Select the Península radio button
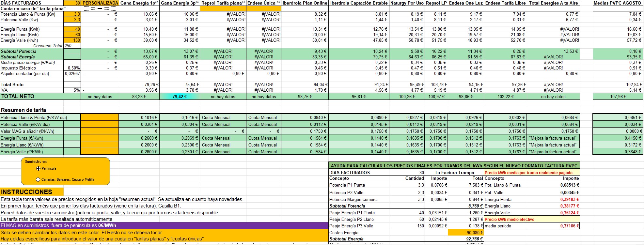Screen dimensions: 644x245 coord(39,168)
